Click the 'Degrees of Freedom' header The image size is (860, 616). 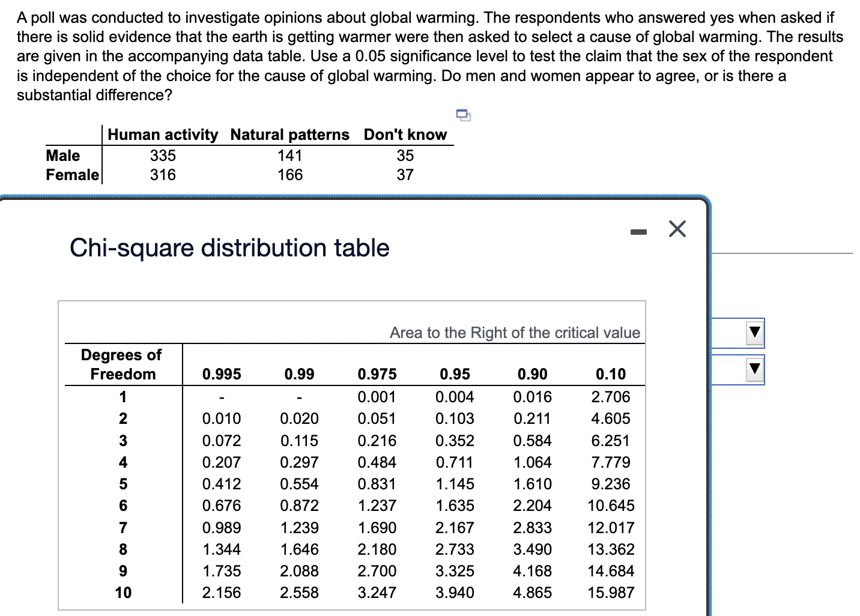tap(122, 364)
